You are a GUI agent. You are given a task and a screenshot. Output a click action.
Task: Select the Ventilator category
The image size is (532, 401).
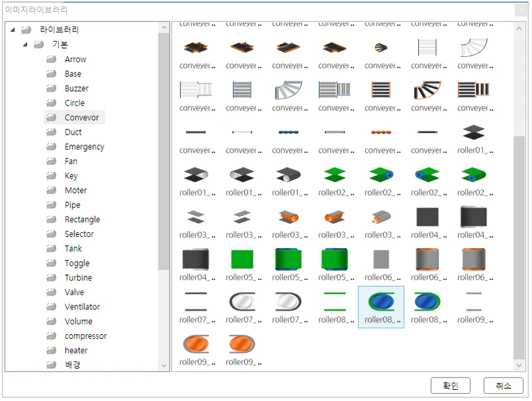coord(82,307)
